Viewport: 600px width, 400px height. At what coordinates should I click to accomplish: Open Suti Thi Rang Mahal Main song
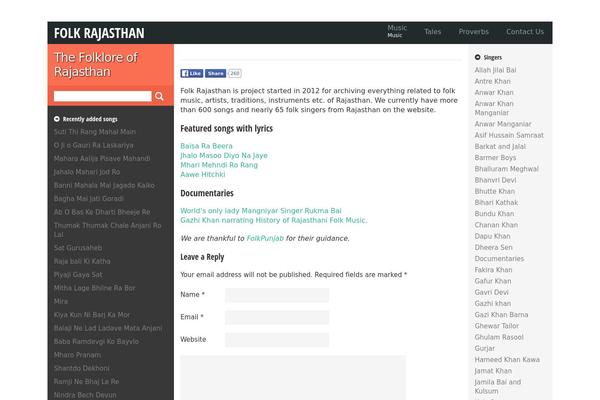point(95,132)
